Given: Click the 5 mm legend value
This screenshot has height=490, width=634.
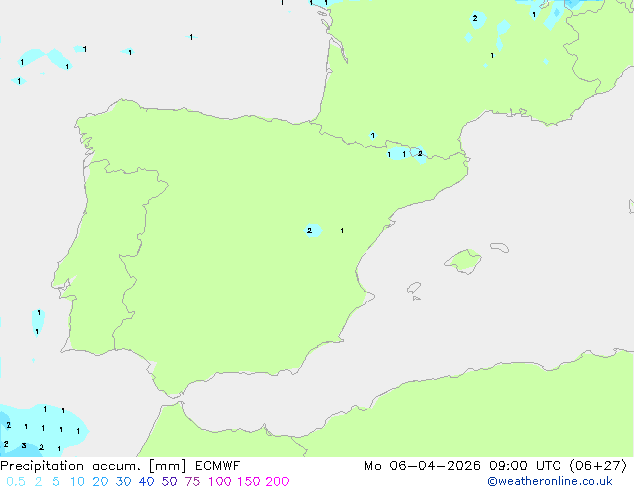Looking at the screenshot, I should 56,482.
